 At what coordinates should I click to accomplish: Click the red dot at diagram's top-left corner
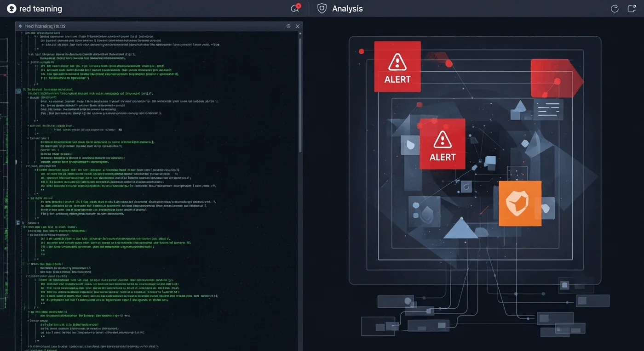coord(362,51)
